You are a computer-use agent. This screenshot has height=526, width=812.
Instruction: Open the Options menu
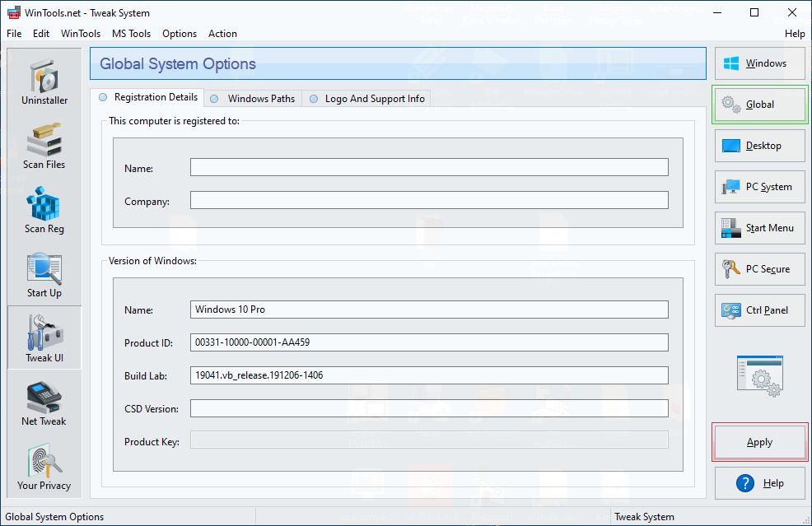180,34
